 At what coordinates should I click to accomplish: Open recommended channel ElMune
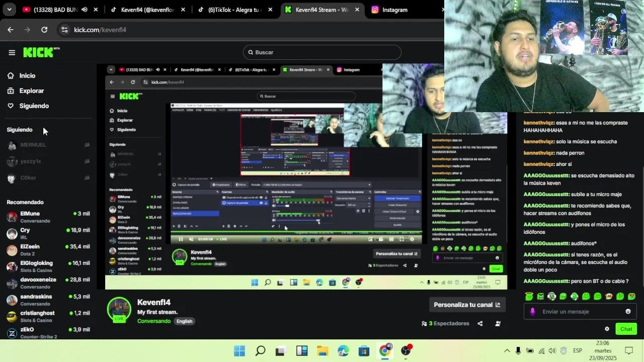(x=48, y=217)
